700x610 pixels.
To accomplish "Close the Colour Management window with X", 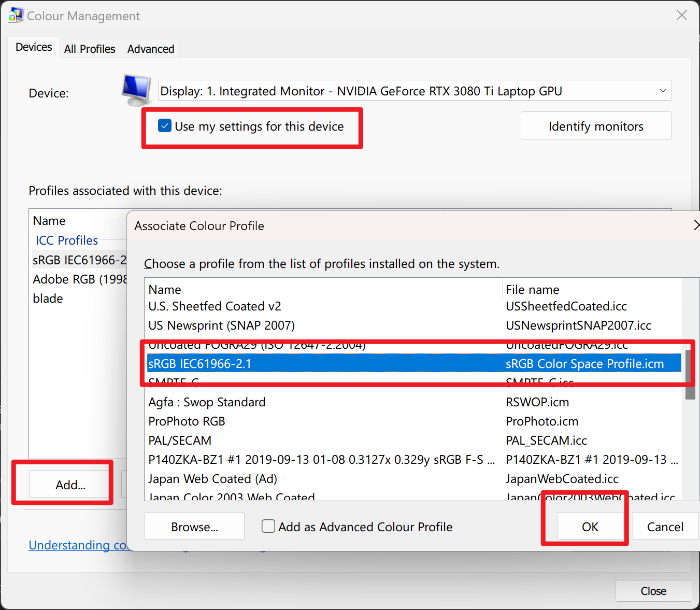I will tap(682, 16).
